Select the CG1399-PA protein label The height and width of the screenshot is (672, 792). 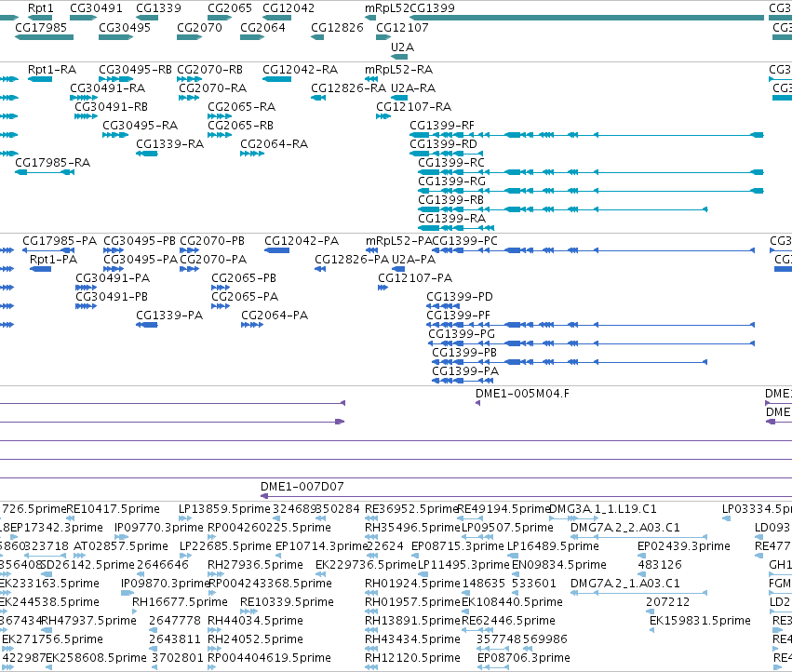(x=465, y=372)
